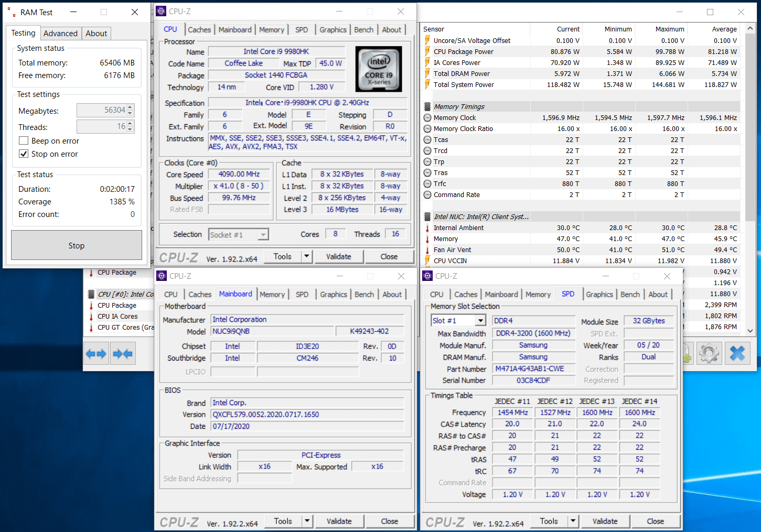Click the RAM Test title bar icon
This screenshot has height=532, width=761.
click(11, 12)
